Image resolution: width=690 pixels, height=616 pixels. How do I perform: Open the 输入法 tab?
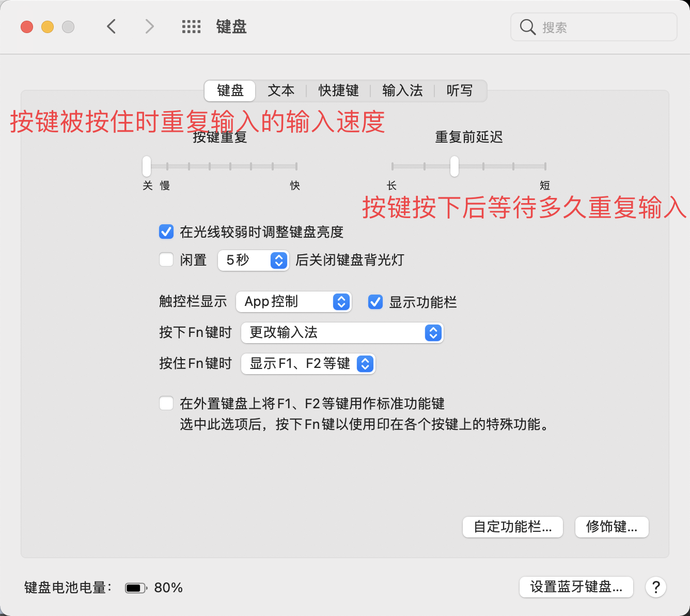[x=402, y=91]
